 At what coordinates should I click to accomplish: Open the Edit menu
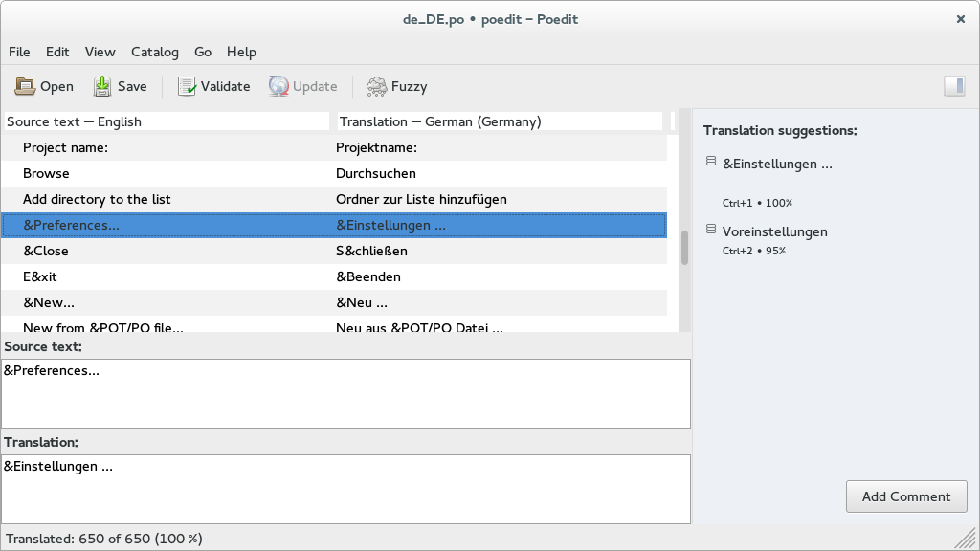tap(57, 52)
